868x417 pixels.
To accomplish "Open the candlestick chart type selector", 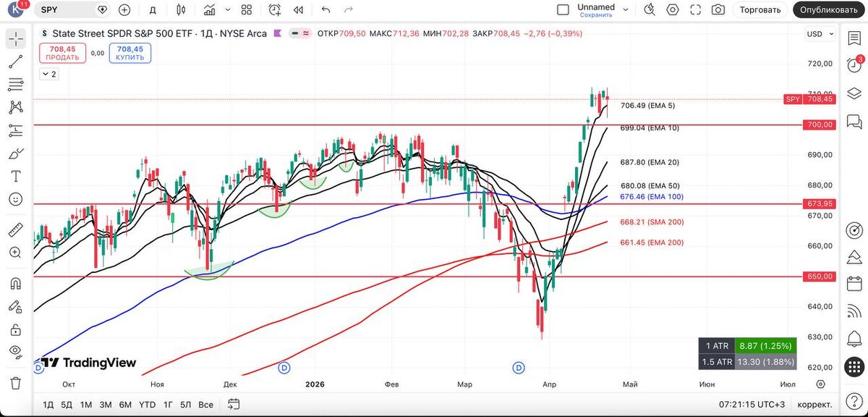I will (181, 9).
